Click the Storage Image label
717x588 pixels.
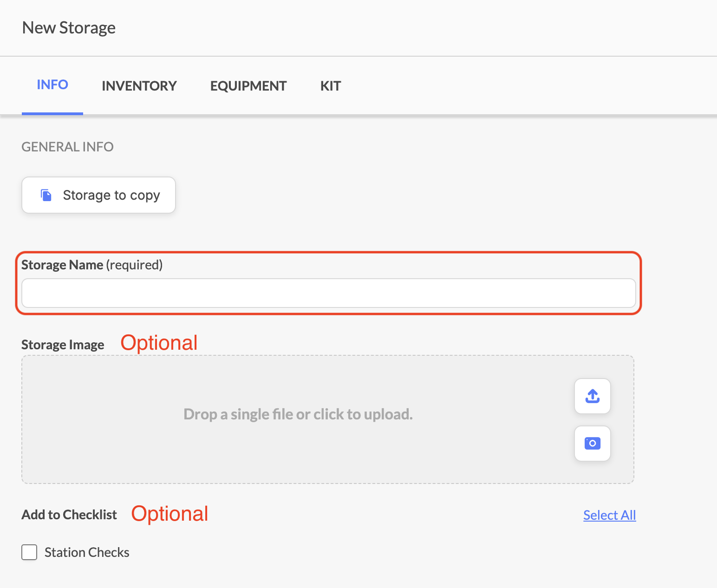pyautogui.click(x=63, y=345)
